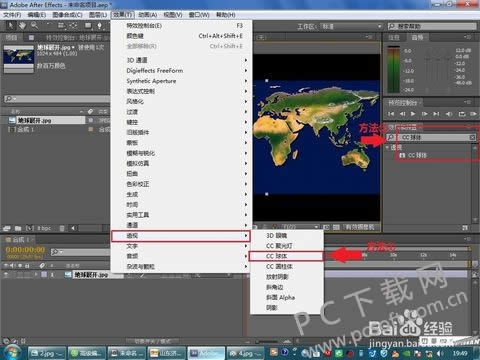Step to previous frame in preview controls
This screenshot has height=360, width=480.
(402, 114)
